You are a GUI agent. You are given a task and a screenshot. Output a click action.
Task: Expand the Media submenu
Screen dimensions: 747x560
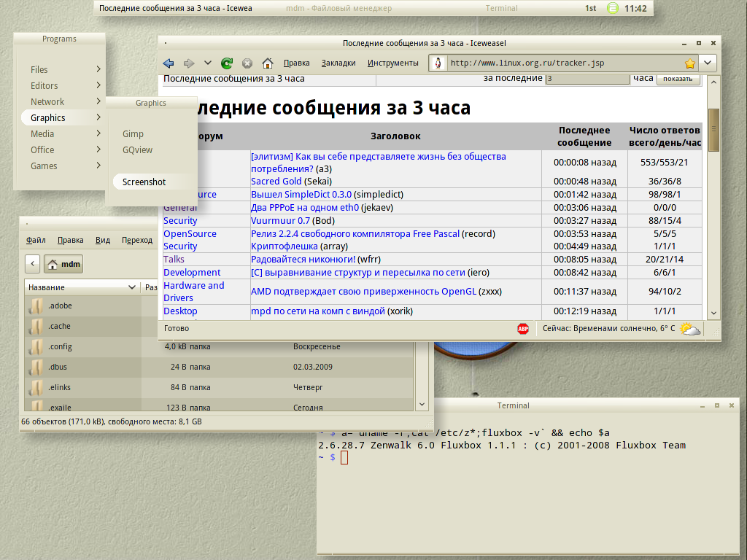98,133
